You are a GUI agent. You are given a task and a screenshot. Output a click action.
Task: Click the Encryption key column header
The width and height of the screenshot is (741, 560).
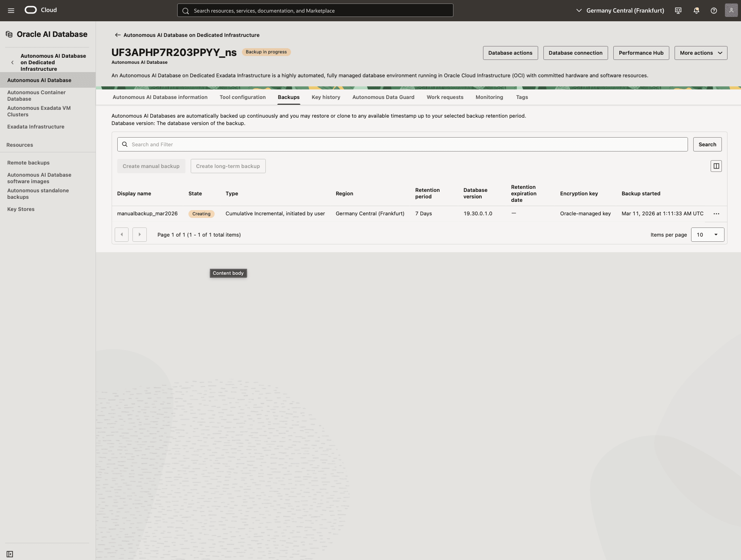point(579,194)
